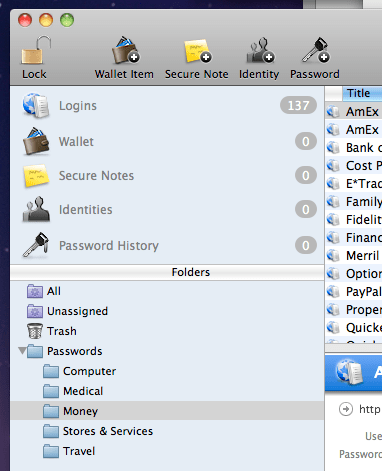The height and width of the screenshot is (471, 382).
Task: Open the Unassigned folder
Action: pos(167,311)
